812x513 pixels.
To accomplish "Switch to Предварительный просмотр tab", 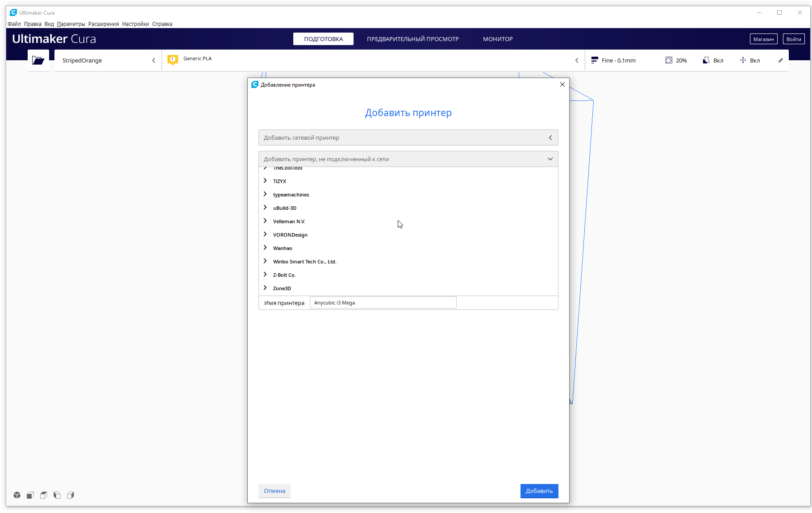I will (413, 39).
